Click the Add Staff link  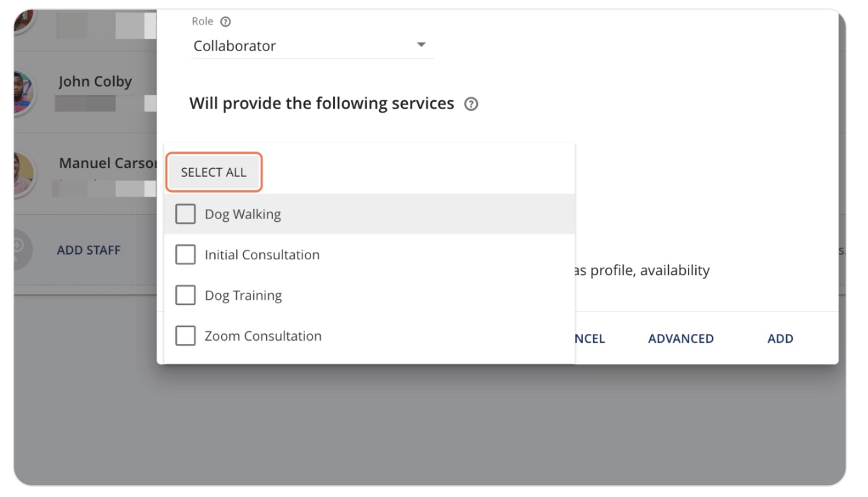coord(89,251)
